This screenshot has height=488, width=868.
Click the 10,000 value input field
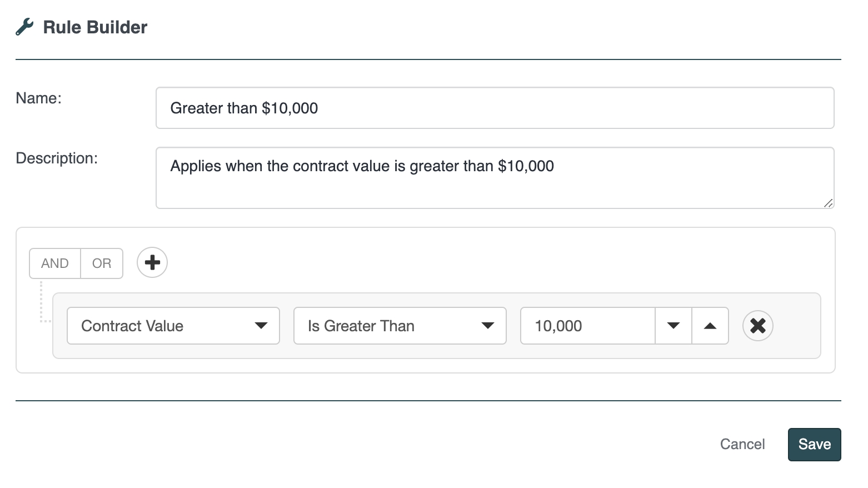point(588,326)
